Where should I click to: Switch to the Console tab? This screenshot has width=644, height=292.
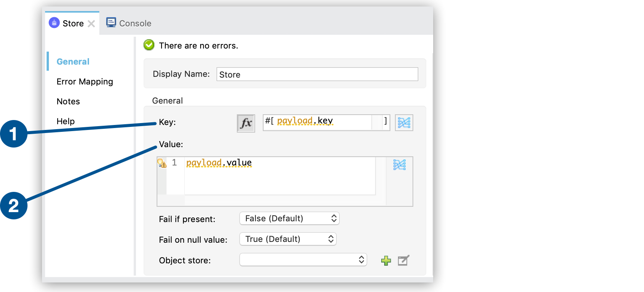[x=129, y=23]
